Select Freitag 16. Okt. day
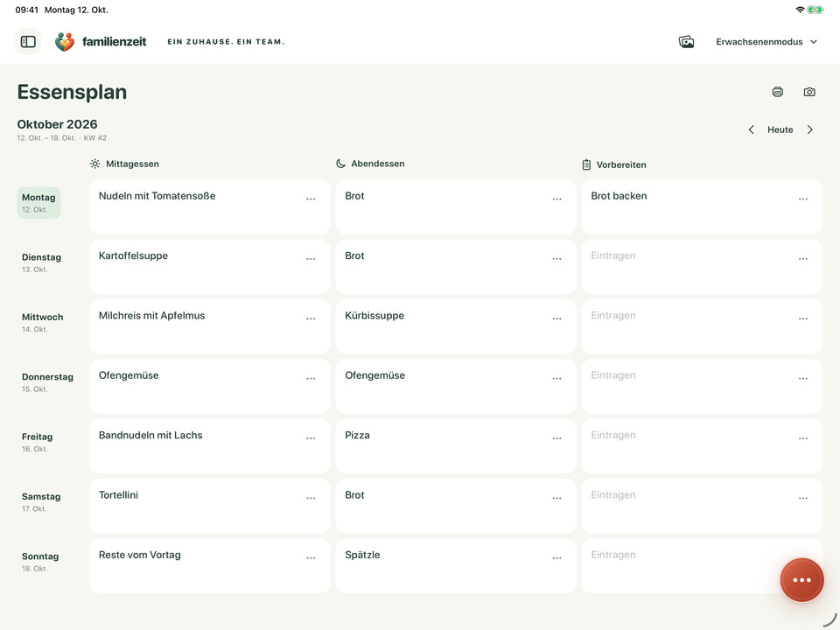The image size is (840, 630). (x=37, y=442)
